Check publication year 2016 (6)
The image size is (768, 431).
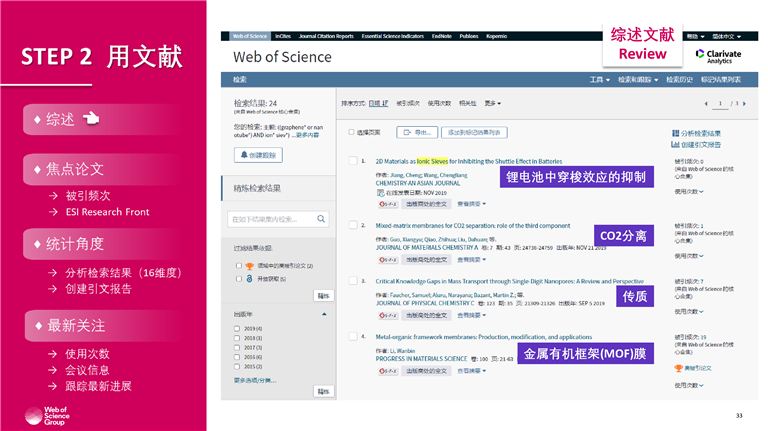(237, 357)
